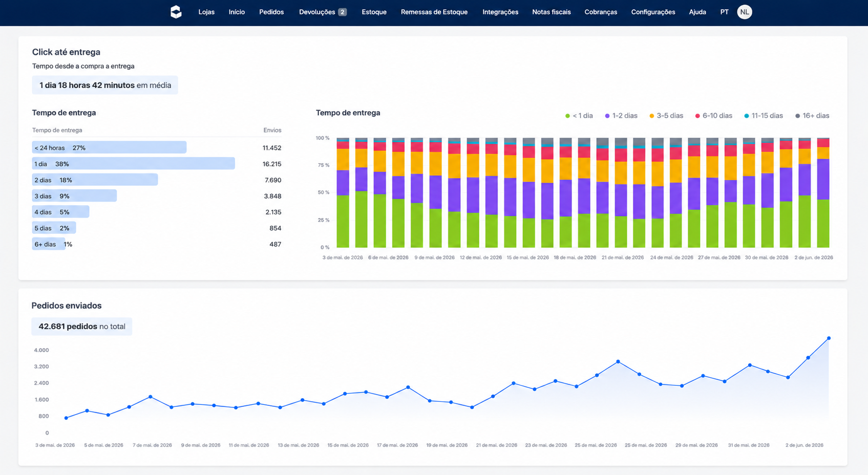Click the '100 %' y-axis label
The width and height of the screenshot is (868, 475).
323,138
